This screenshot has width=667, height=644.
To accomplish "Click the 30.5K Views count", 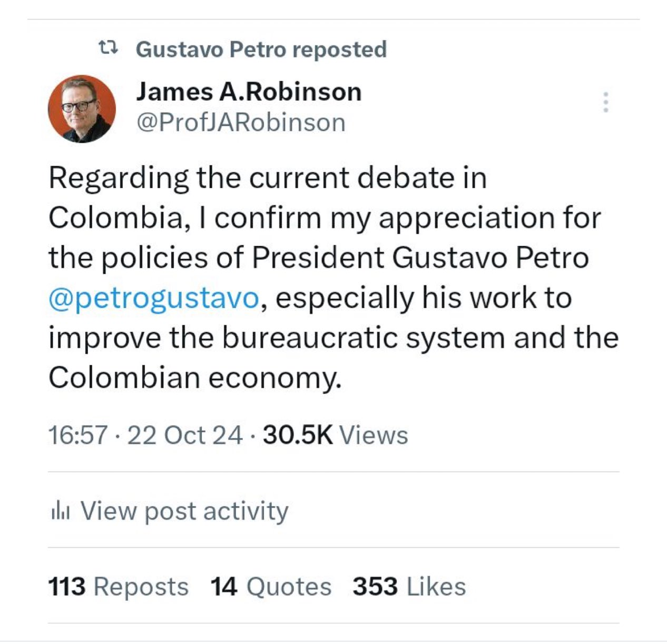I will coord(298,435).
